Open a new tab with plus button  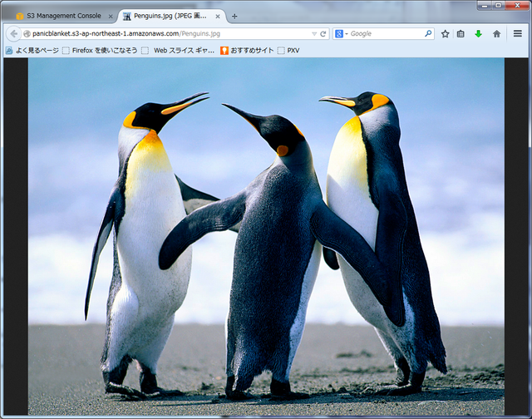tap(234, 17)
